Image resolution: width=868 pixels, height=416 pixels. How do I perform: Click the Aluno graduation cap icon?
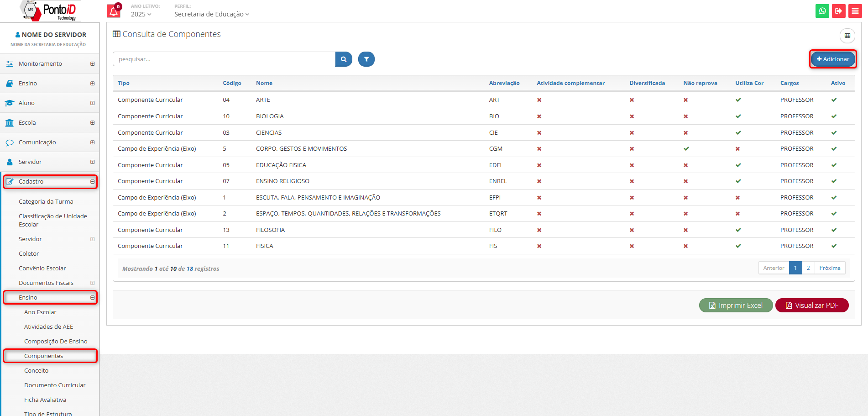pyautogui.click(x=10, y=103)
